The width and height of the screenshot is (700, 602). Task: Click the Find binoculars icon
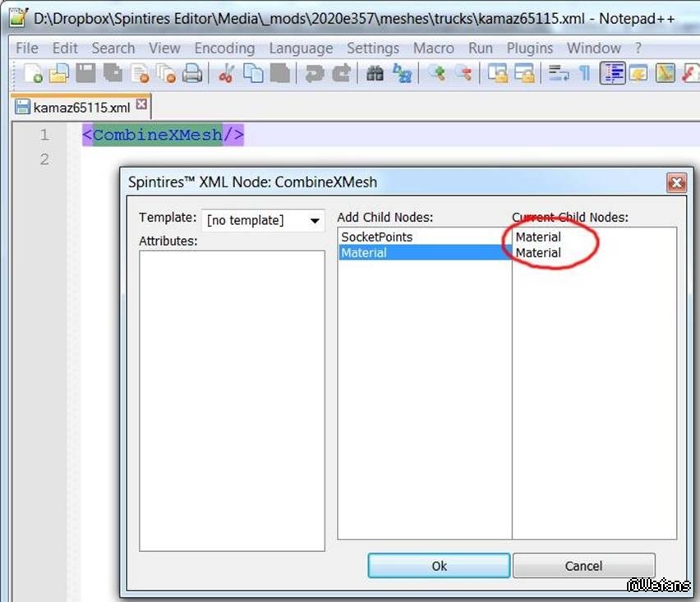375,75
